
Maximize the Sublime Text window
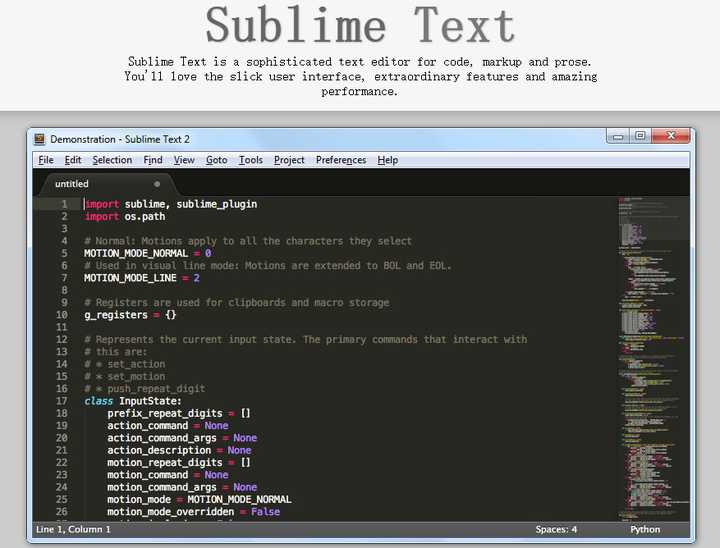[x=640, y=136]
